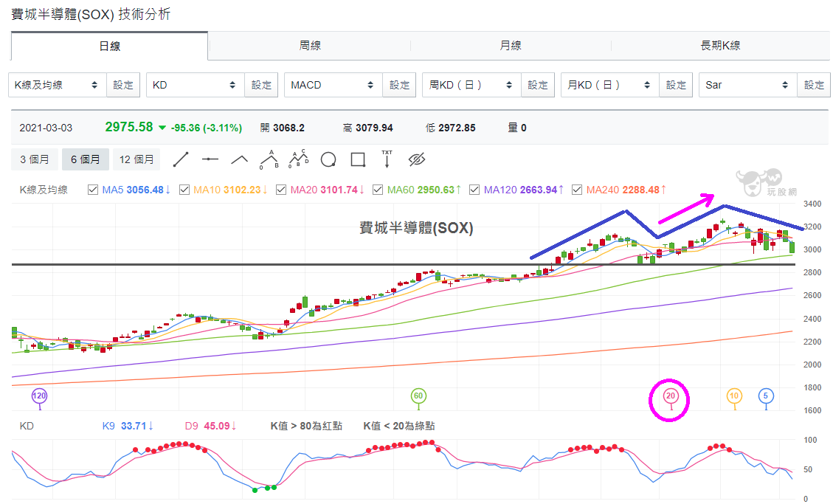The height and width of the screenshot is (504, 833).
Task: Uncheck the MA10 moving average checkbox
Action: [x=184, y=190]
